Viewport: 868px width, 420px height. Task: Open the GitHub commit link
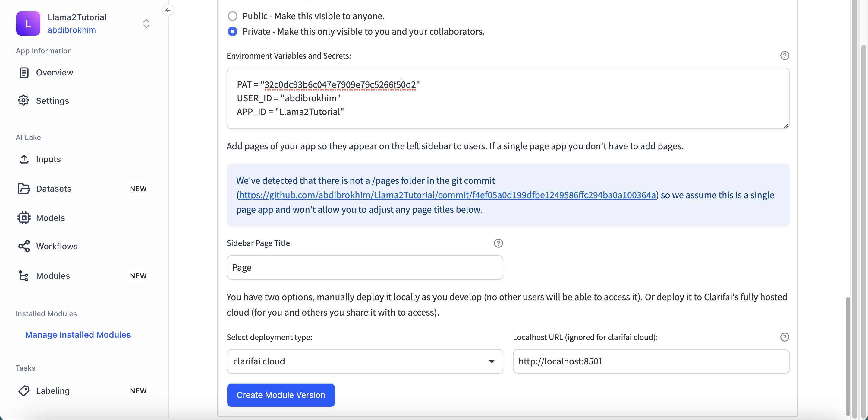[x=448, y=195]
